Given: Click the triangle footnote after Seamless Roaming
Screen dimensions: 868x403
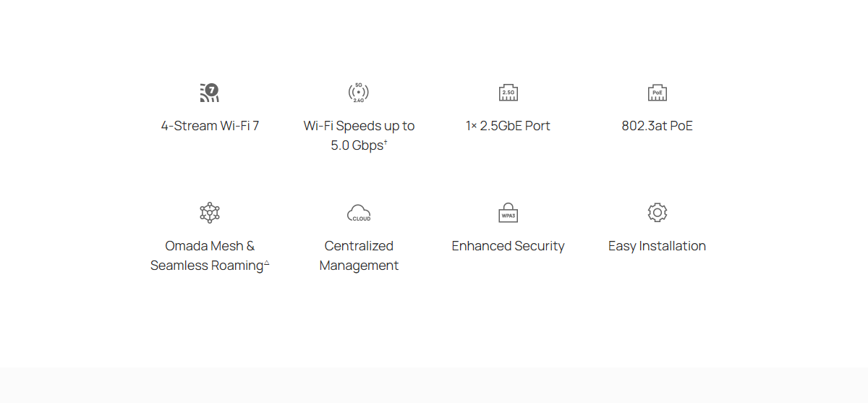Looking at the screenshot, I should pos(267,263).
